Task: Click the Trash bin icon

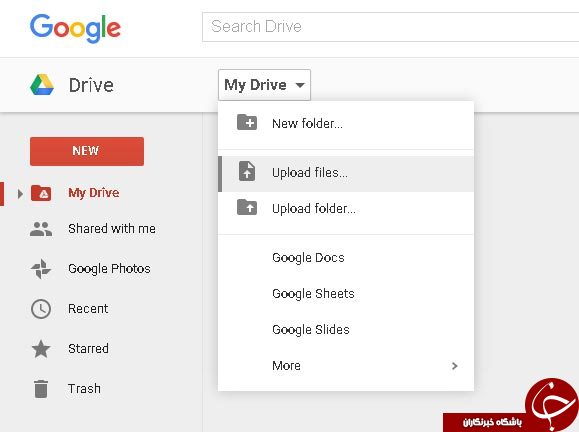Action: pos(41,389)
